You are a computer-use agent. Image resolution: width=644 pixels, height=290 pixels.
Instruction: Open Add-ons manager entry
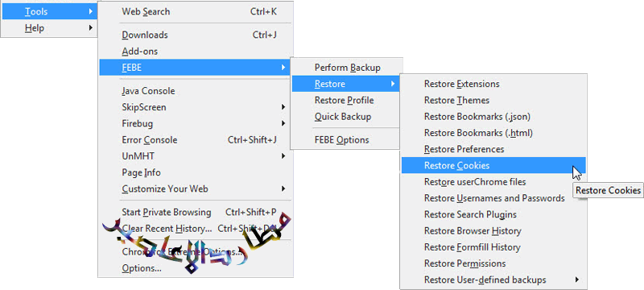196,52
